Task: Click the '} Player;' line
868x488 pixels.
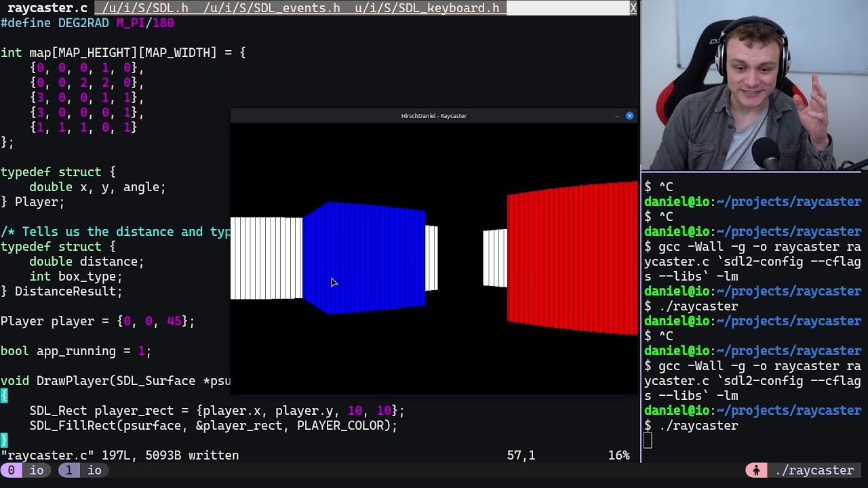Action: tap(33, 202)
